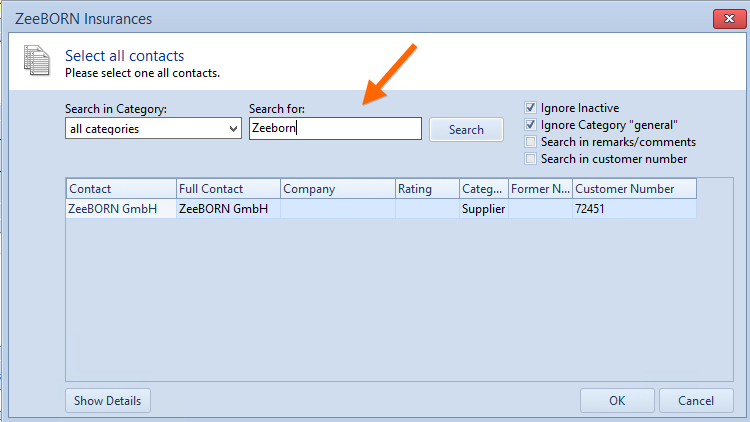750x422 pixels.
Task: Confirm selection with OK
Action: (x=617, y=400)
